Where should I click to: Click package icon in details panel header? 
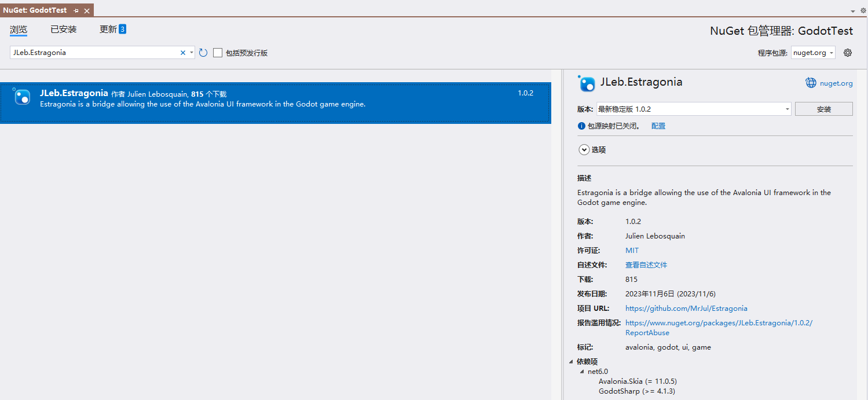pos(587,83)
